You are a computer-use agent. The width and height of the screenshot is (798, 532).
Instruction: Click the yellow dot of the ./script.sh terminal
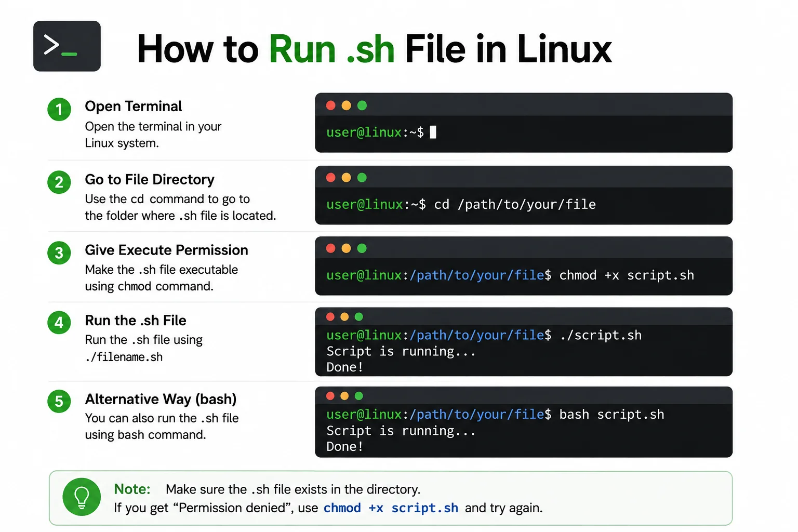tap(344, 317)
